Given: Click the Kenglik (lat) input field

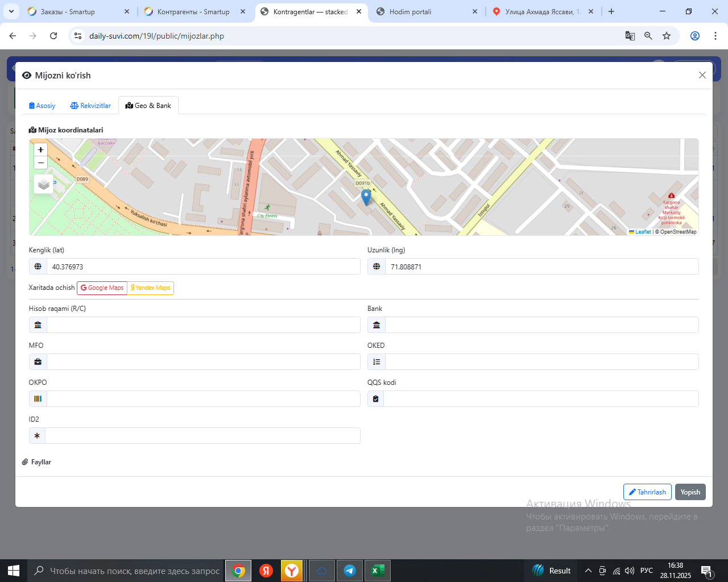Looking at the screenshot, I should coord(203,267).
